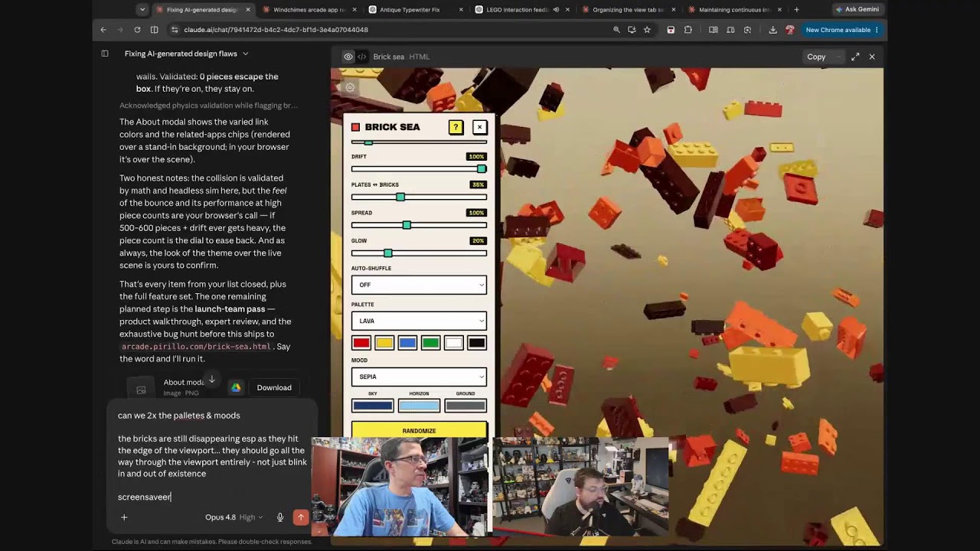Send the message with the orange arrow
Screen dimensions: 980x551
point(301,517)
